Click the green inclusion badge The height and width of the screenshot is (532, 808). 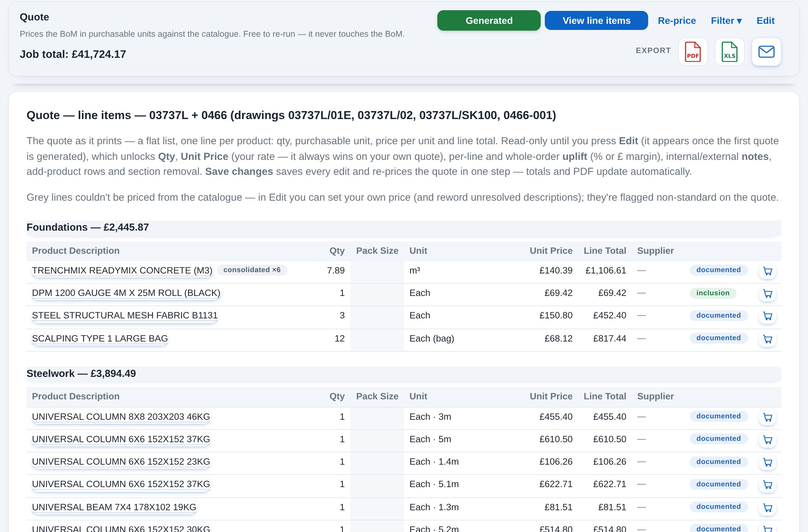(x=713, y=293)
